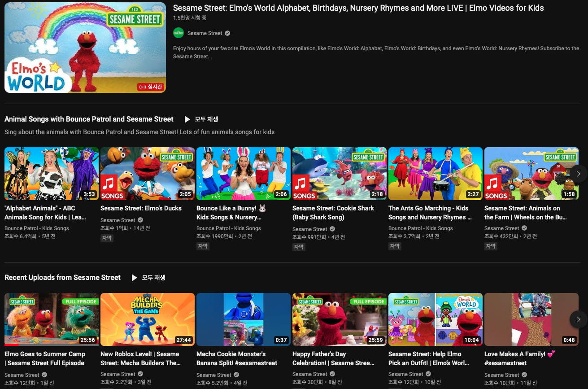Click Bounce Like a Bunny video title
588x389 pixels.
pos(231,213)
